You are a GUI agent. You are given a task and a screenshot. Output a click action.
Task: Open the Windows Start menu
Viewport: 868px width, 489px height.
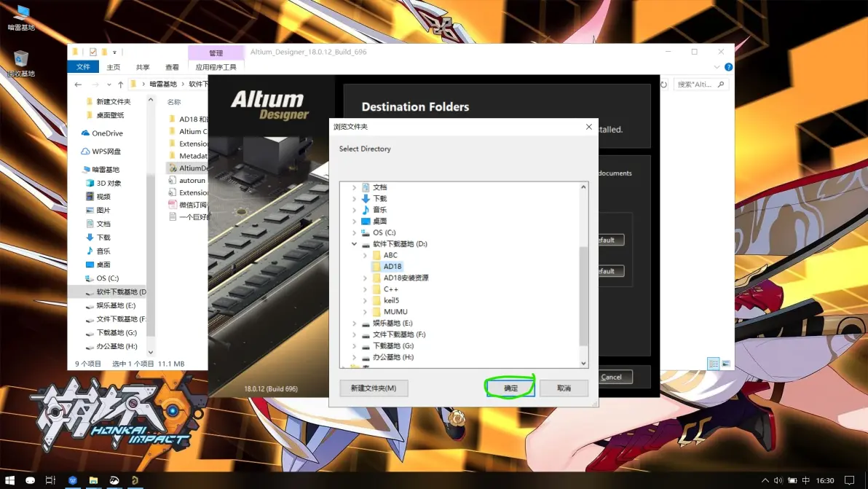(x=9, y=480)
